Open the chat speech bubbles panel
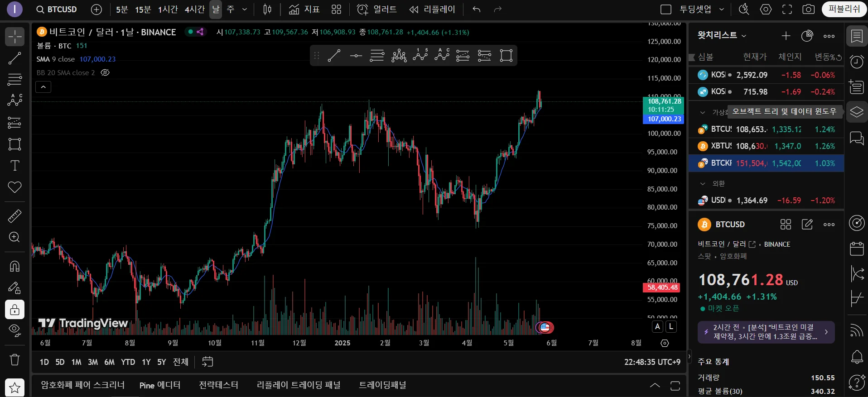This screenshot has width=868, height=397. click(857, 138)
